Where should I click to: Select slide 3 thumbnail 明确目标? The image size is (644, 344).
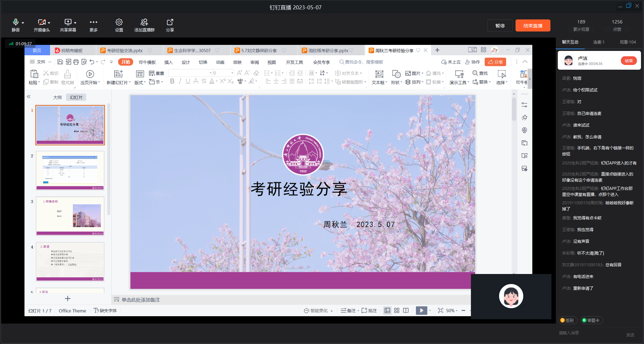coord(70,216)
